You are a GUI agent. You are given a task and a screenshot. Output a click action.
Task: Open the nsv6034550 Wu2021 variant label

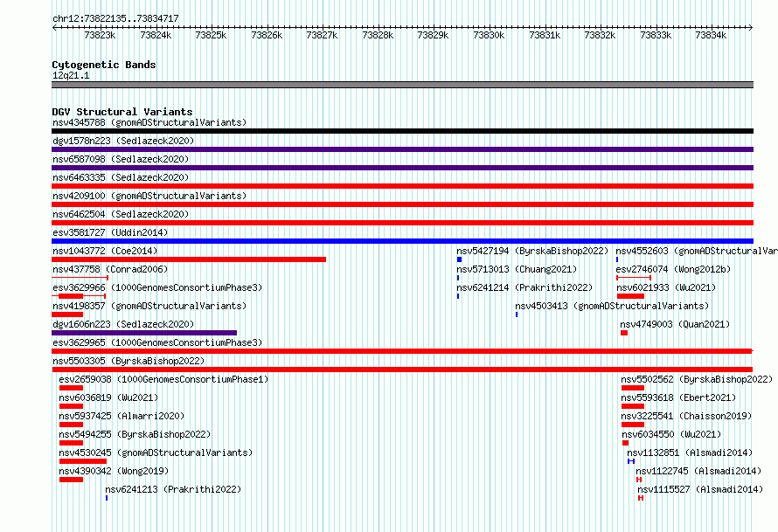pos(672,434)
